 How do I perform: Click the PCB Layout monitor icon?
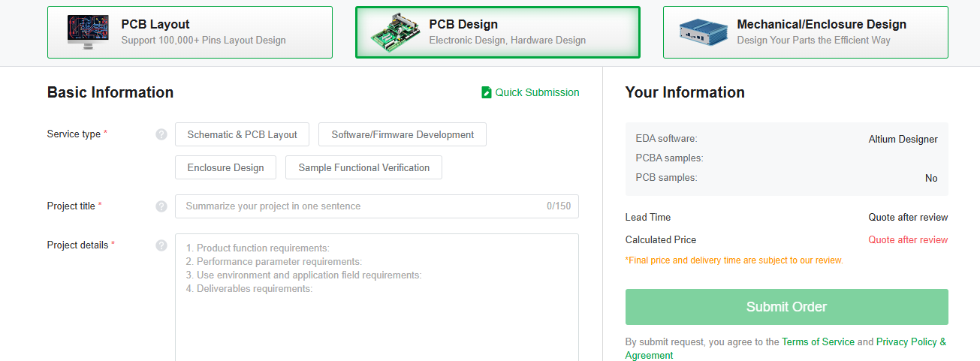pyautogui.click(x=88, y=32)
